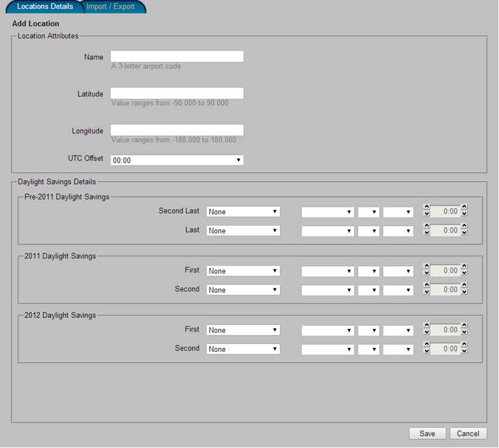Screen dimensions: 499x448
Task: Save the new location
Action: pyautogui.click(x=428, y=434)
